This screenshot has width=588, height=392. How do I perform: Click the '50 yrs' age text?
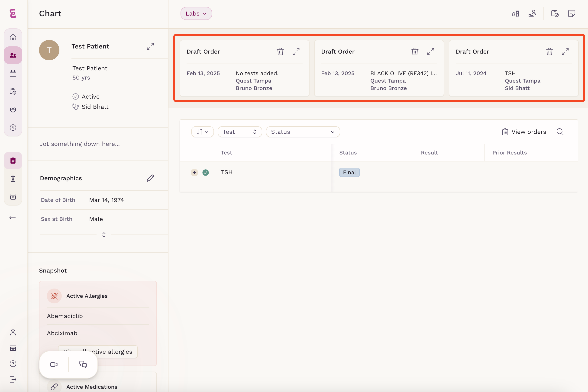81,77
